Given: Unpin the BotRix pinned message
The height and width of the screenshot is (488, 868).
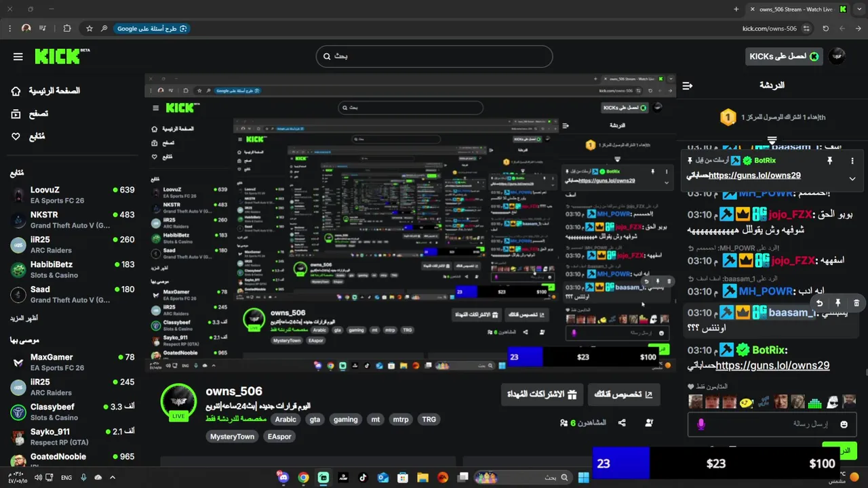Looking at the screenshot, I should [829, 161].
